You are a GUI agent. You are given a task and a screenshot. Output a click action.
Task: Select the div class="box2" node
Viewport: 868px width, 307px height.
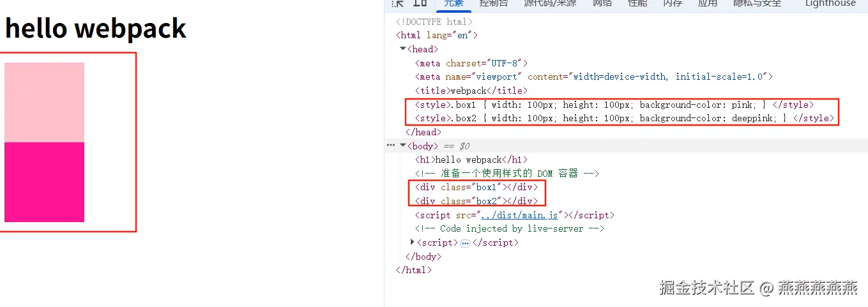[476, 201]
